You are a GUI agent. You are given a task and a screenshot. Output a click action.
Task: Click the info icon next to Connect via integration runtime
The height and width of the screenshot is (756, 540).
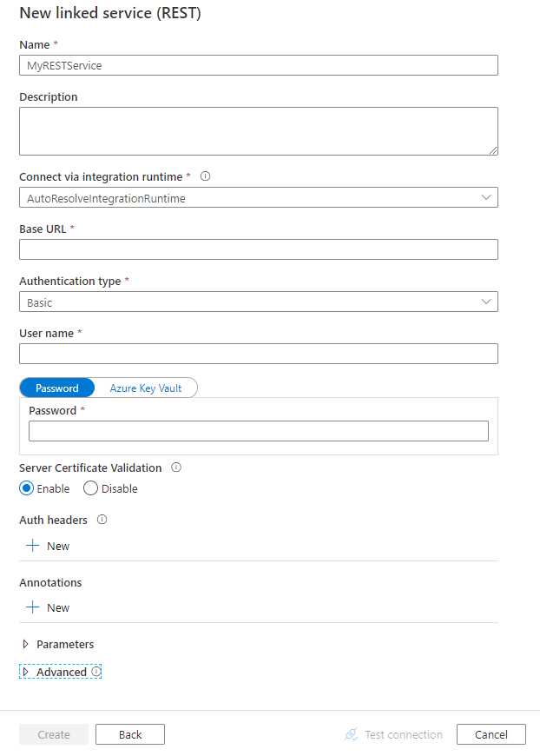[205, 176]
